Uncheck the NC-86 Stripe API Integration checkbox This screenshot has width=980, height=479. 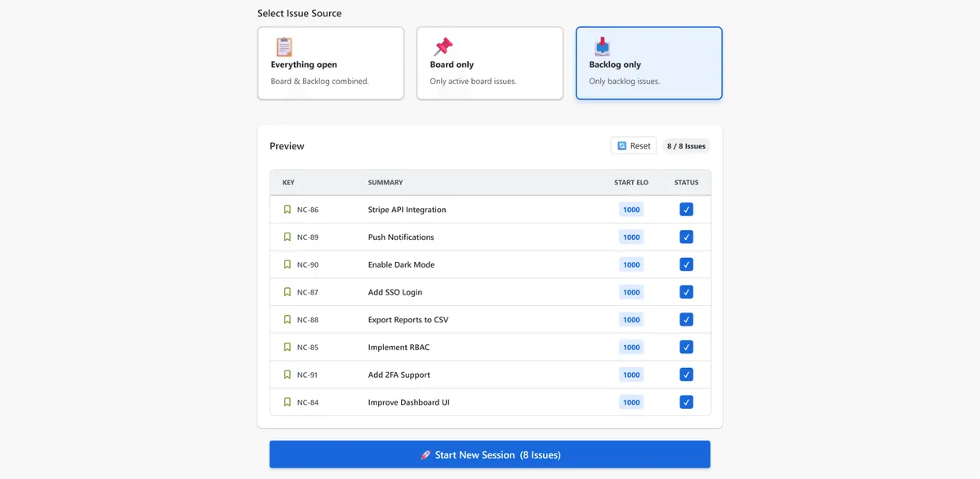(x=686, y=210)
